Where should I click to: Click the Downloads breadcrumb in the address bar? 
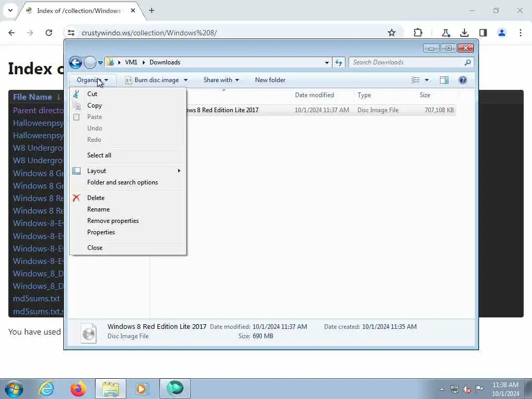coord(165,62)
